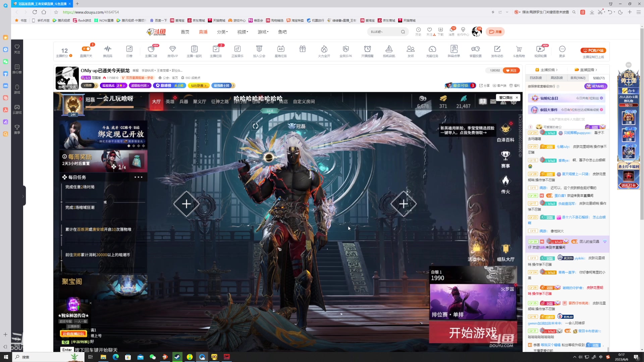Switch to 贵宾(1062) tab
Screen dimensions: 644x362
pyautogui.click(x=578, y=78)
